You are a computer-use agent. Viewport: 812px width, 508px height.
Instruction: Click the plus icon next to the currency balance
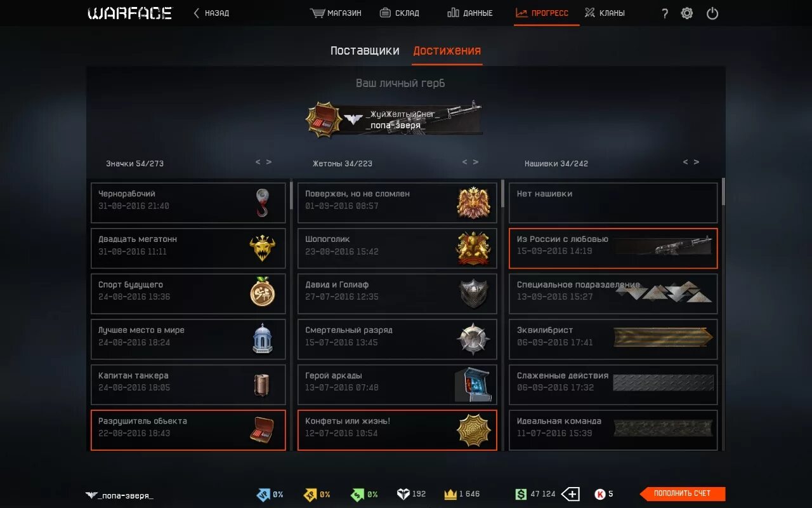point(570,494)
